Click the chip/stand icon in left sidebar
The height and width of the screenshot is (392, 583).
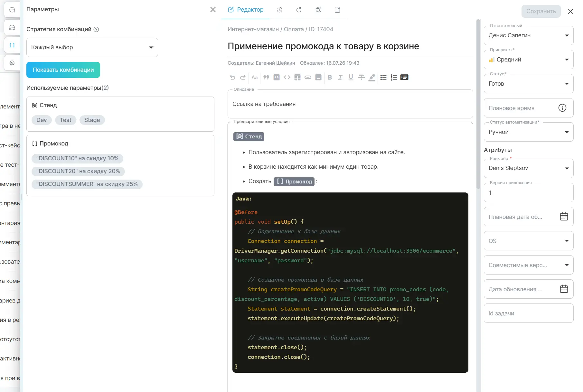pyautogui.click(x=12, y=63)
